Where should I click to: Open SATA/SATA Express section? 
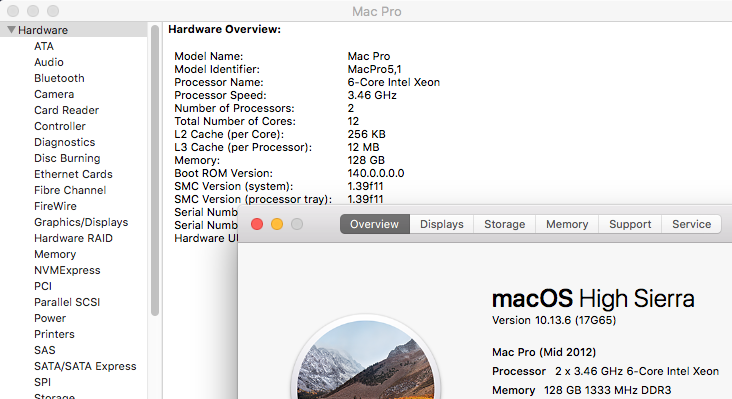(85, 366)
